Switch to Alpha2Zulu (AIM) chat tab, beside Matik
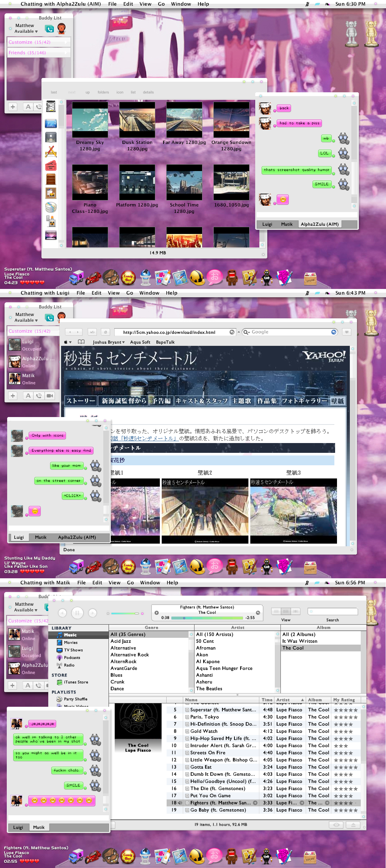386x868 pixels. [320, 224]
